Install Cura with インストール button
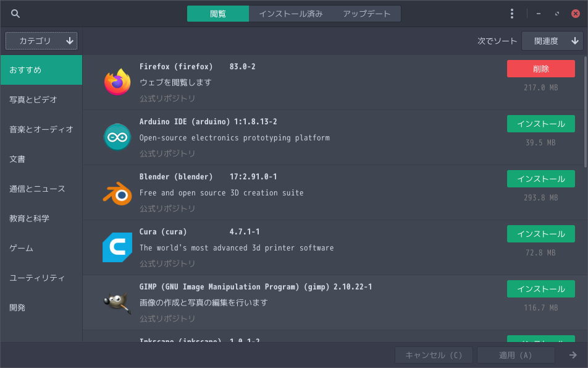 tap(541, 234)
